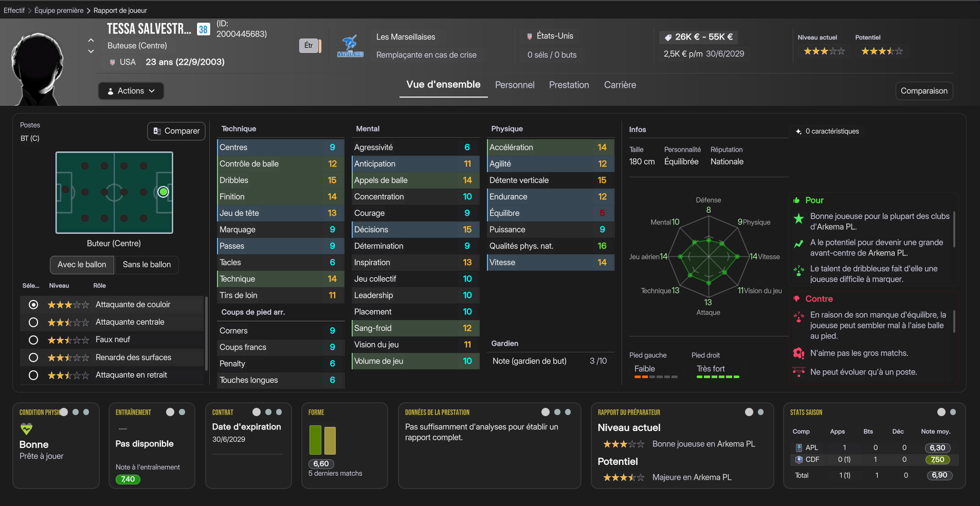The width and height of the screenshot is (980, 506).
Task: Click the green heart condition icon
Action: click(26, 428)
